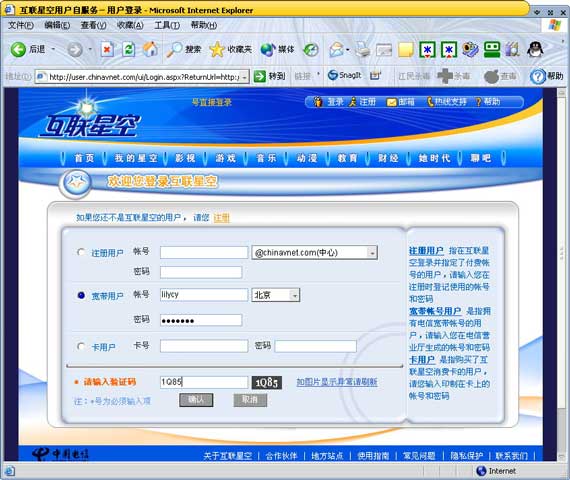Click 邮箱 in top header bar
Screen dimensions: 570x480
[x=401, y=102]
